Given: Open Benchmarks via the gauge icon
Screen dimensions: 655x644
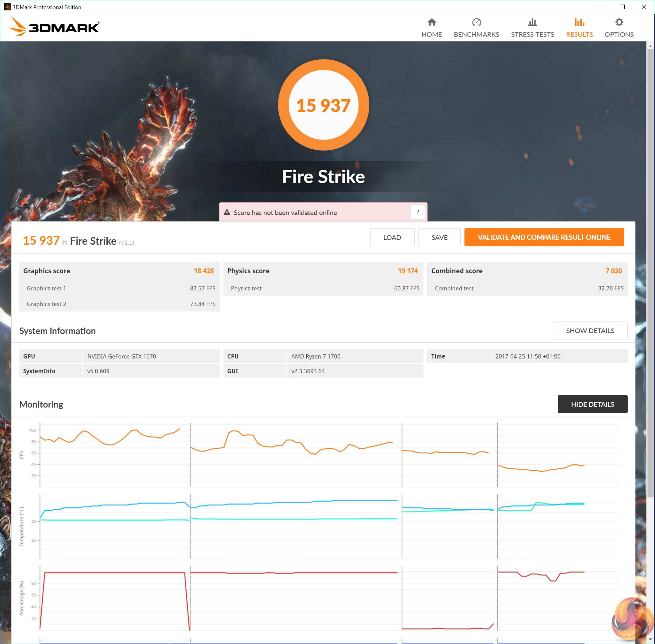Looking at the screenshot, I should pyautogui.click(x=476, y=22).
